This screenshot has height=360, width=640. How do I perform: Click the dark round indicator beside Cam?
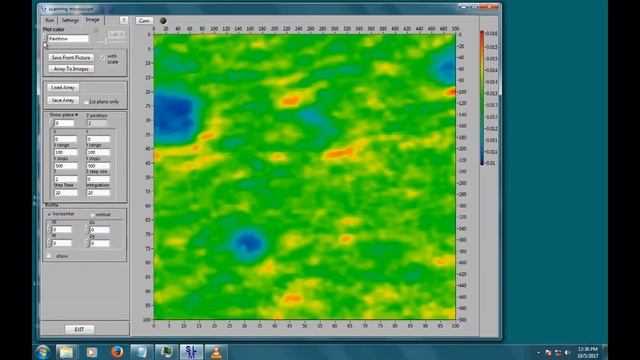[163, 20]
